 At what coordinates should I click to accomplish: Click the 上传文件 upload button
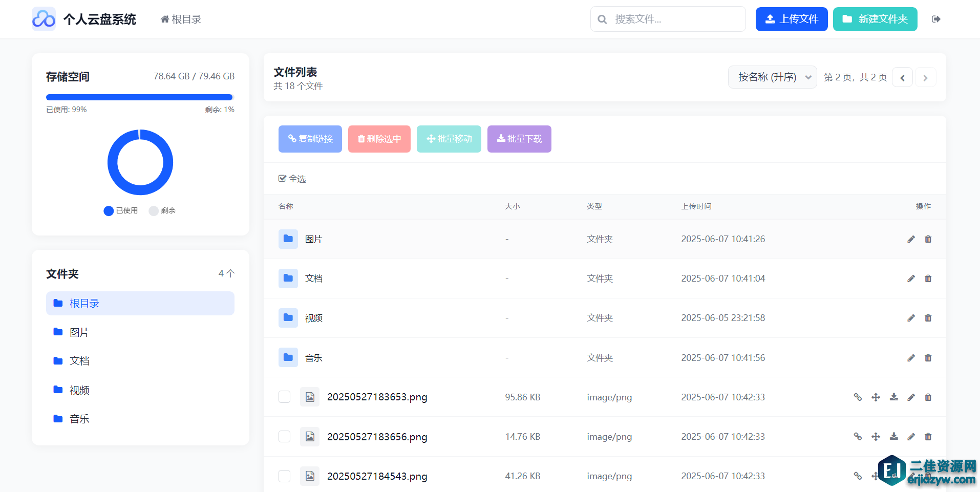[791, 19]
